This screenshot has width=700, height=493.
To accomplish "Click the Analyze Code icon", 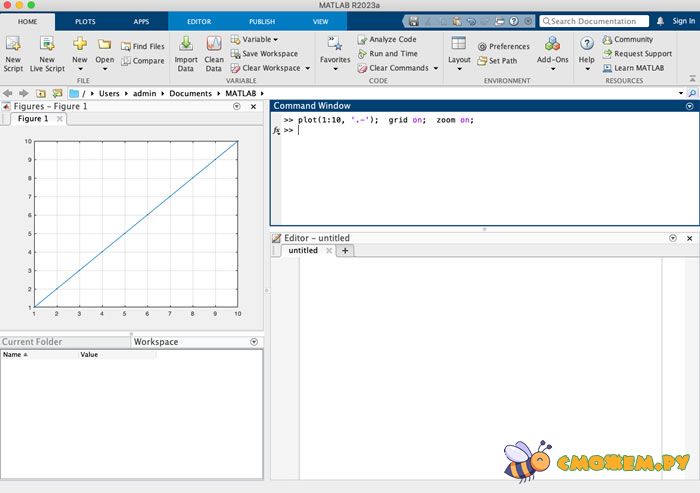I will pos(363,39).
